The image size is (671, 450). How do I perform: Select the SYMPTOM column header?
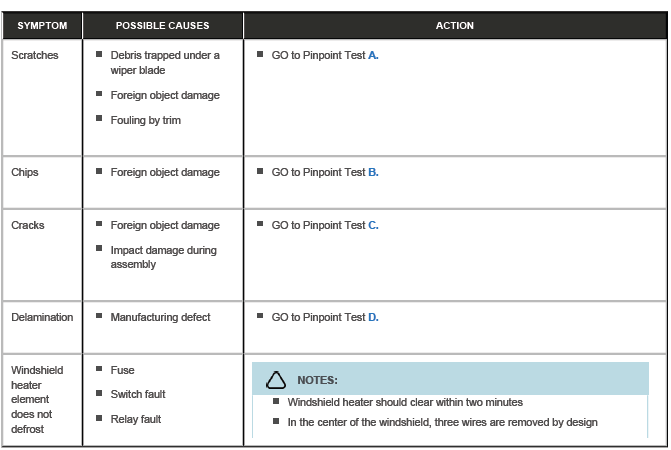click(x=42, y=26)
